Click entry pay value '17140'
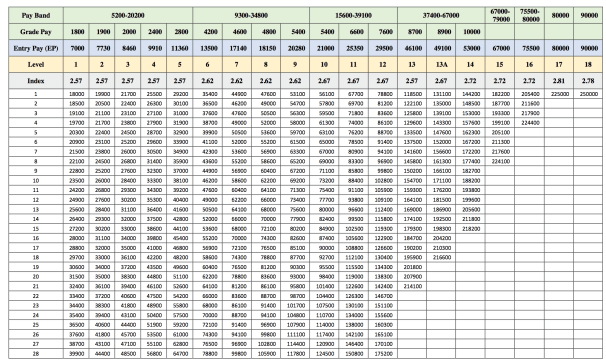 coord(237,48)
